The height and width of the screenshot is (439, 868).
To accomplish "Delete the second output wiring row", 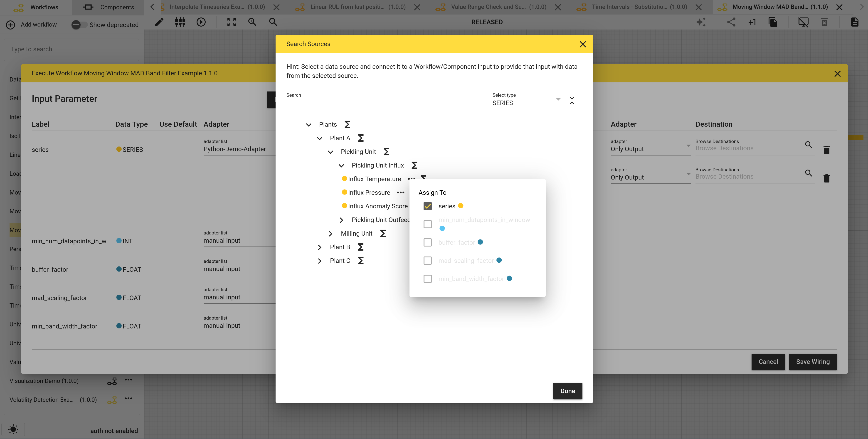I will [x=826, y=178].
